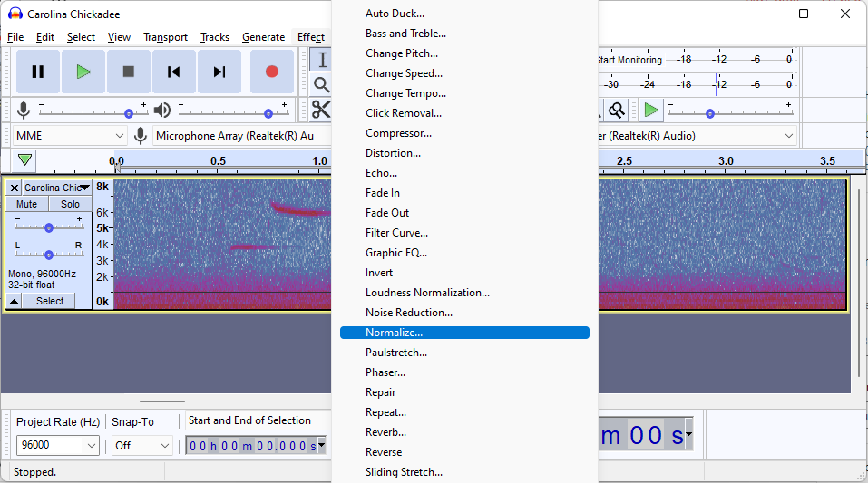Choose Normalize... from the Effect menu
The height and width of the screenshot is (483, 868).
coord(464,333)
